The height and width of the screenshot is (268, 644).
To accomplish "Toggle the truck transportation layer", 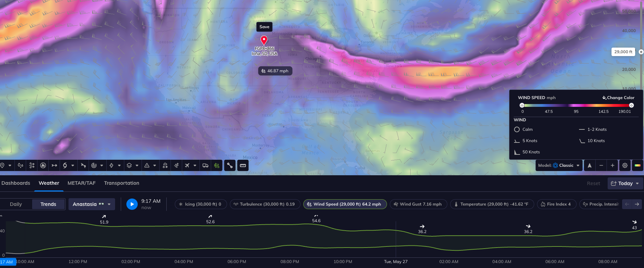I will pyautogui.click(x=205, y=165).
